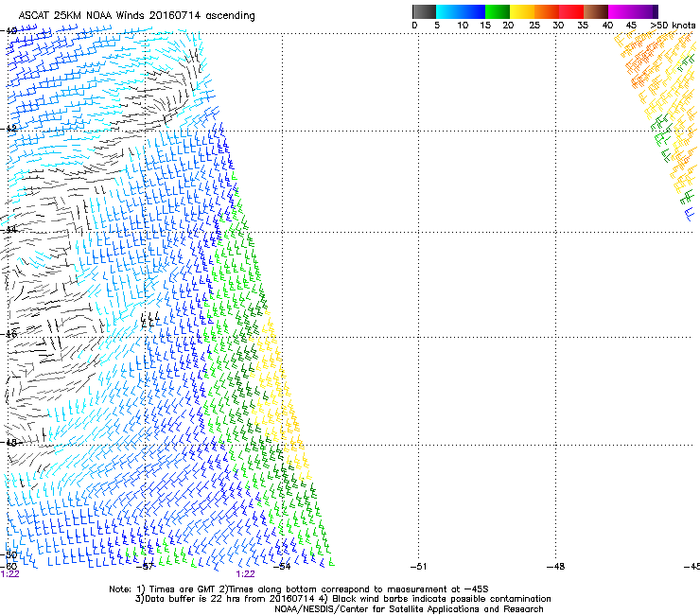Click the "-54" longitude label on bottom axis
Screen dimensions: 700x615
(x=282, y=567)
